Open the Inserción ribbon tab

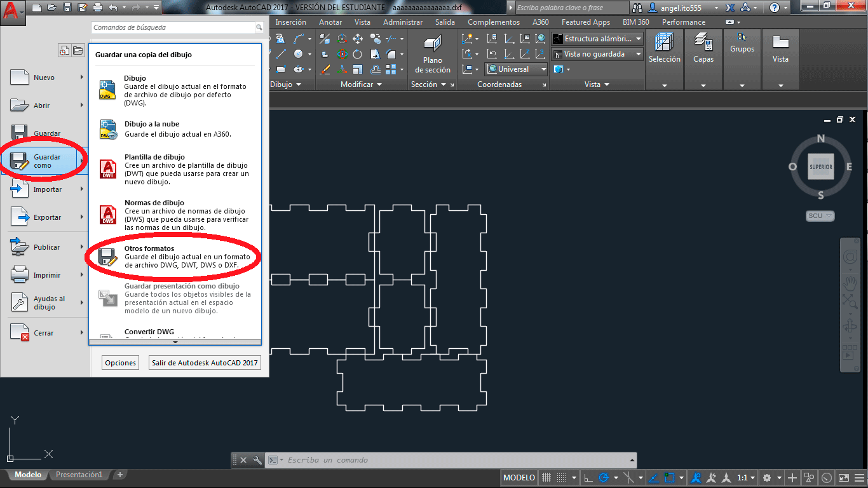point(290,22)
